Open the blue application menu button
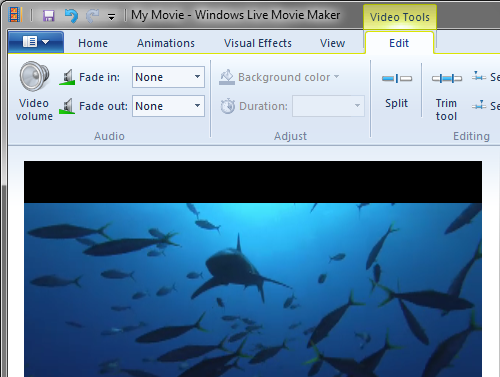The width and height of the screenshot is (500, 377). (36, 42)
